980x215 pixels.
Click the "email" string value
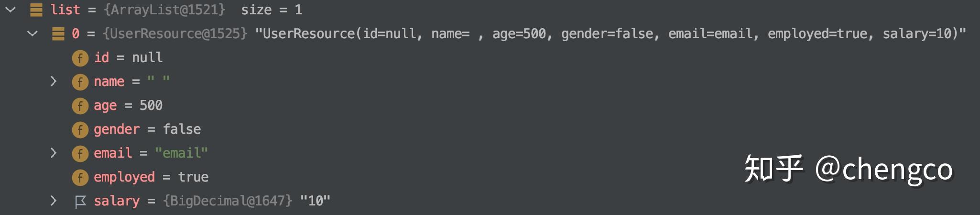coord(181,153)
